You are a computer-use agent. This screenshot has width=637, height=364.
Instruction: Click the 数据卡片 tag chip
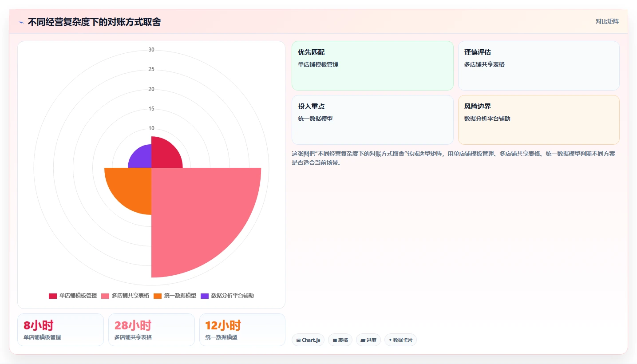pos(400,340)
